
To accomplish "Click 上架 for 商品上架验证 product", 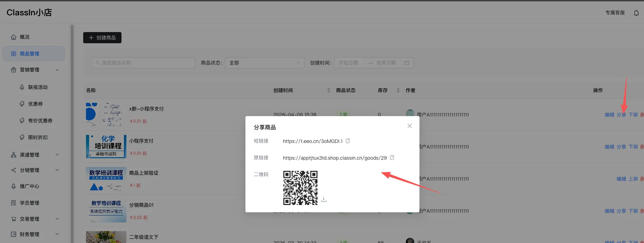I will pyautogui.click(x=633, y=179).
